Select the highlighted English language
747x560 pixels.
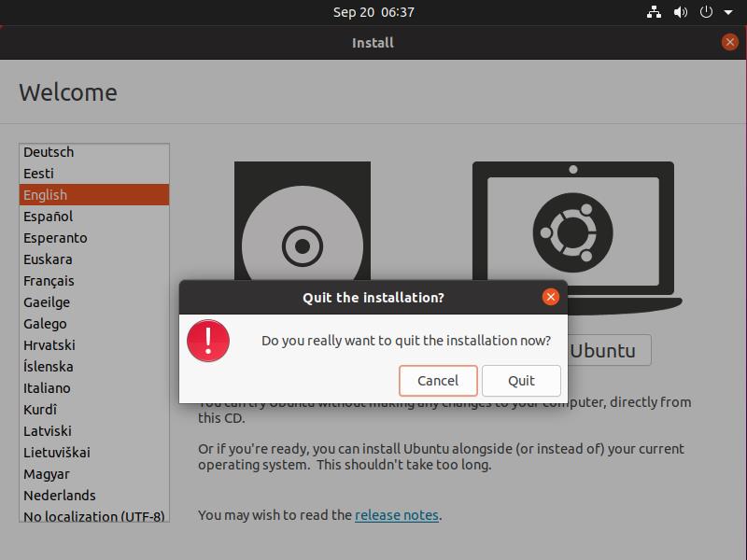pos(94,195)
